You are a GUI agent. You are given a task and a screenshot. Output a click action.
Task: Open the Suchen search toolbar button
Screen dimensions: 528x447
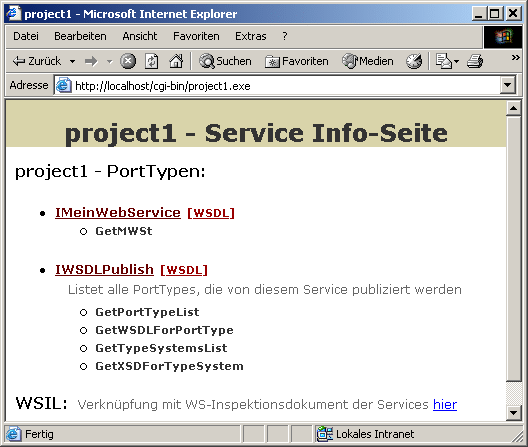[x=225, y=61]
